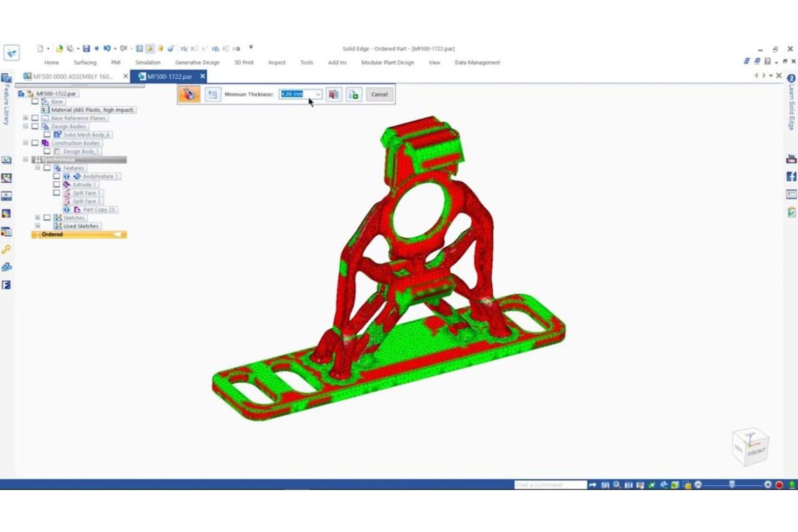This screenshot has height=532, width=798.
Task: Toggle the Design Body_1 checkbox
Action: (47, 151)
